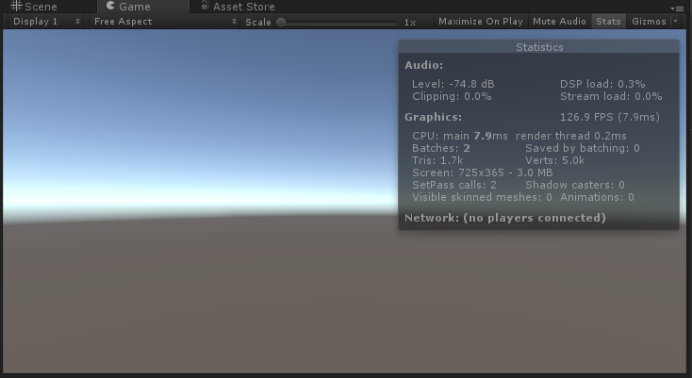Click the Verts: 5.0k entry
The height and width of the screenshot is (378, 692).
coord(555,161)
